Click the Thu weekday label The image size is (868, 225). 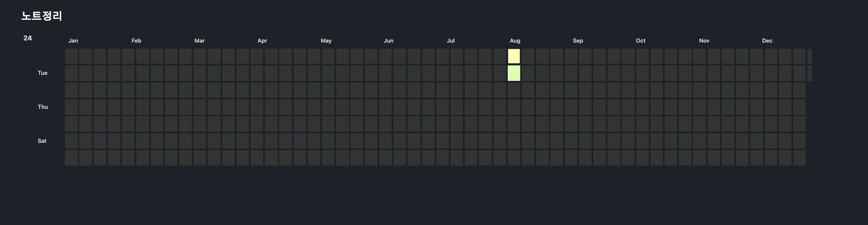(x=43, y=107)
